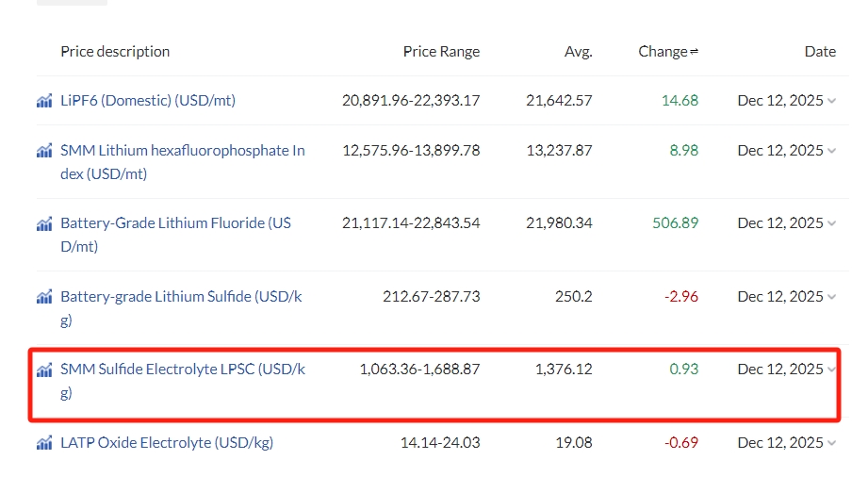868x493 pixels.
Task: Open chart icon for Battery-grade Lithium Sulfide
Action: 44,297
